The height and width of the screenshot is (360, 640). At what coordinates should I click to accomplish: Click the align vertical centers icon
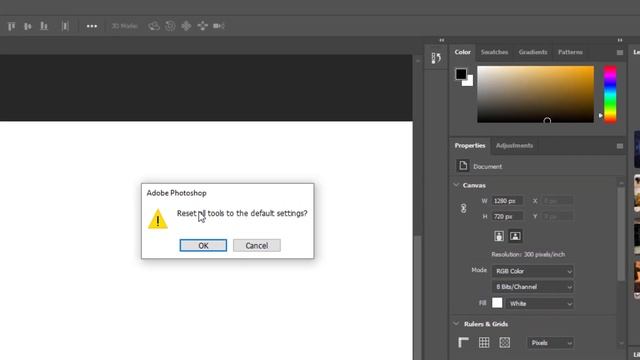(27, 26)
